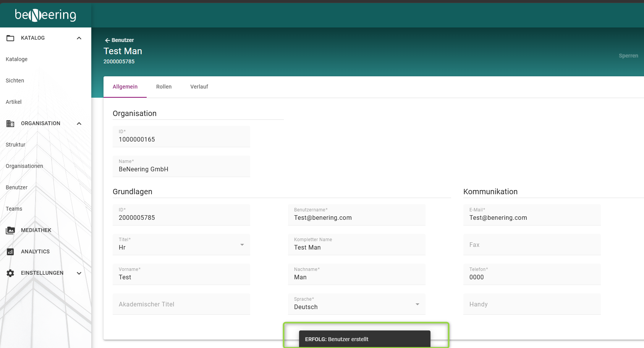Viewport: 644px width, 348px height.
Task: Switch to the Rollen tab
Action: pos(164,87)
